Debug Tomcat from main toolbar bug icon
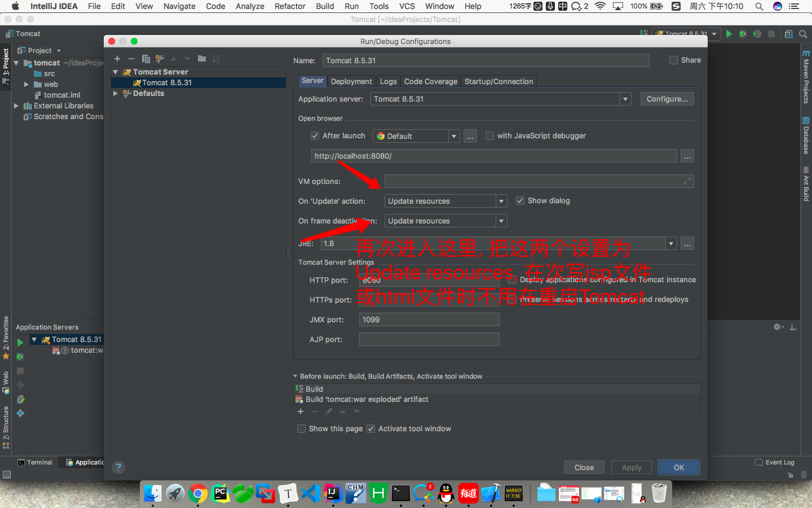This screenshot has width=812, height=508. coord(743,34)
